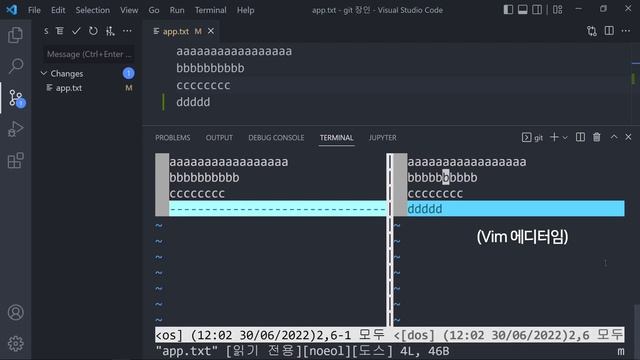The image size is (640, 360).
Task: Toggle the bottom panel layout
Action: pyautogui.click(x=522, y=9)
